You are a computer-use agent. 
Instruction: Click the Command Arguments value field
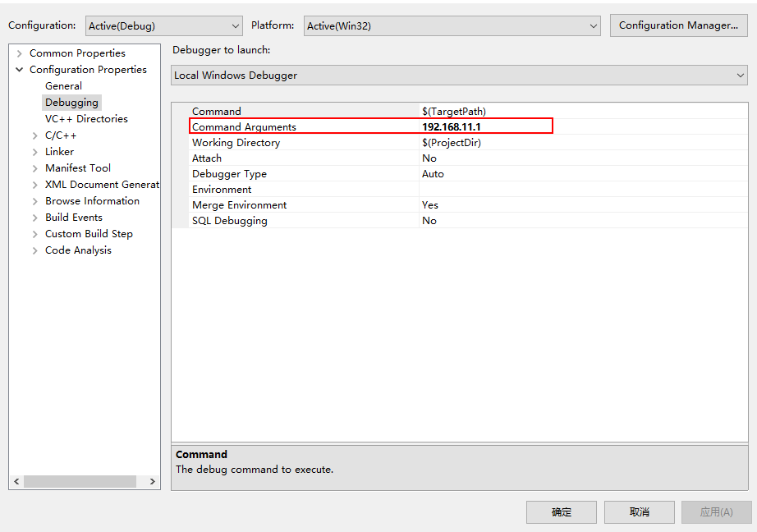coord(486,127)
